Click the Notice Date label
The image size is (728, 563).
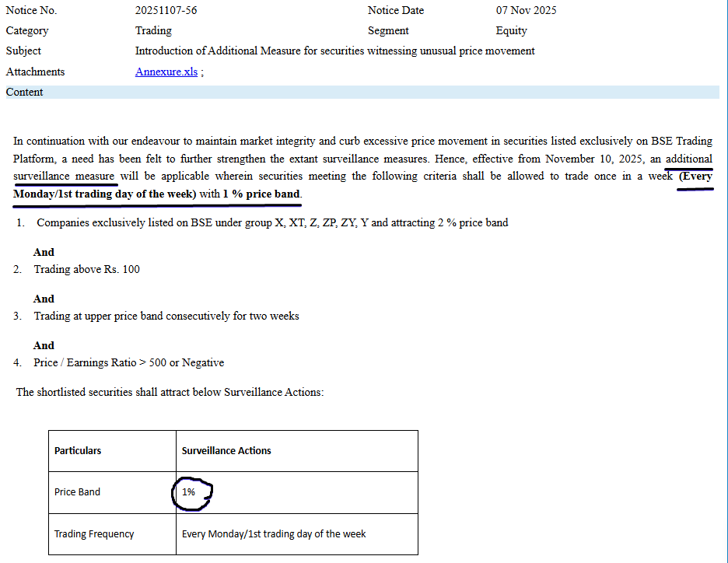click(x=396, y=10)
